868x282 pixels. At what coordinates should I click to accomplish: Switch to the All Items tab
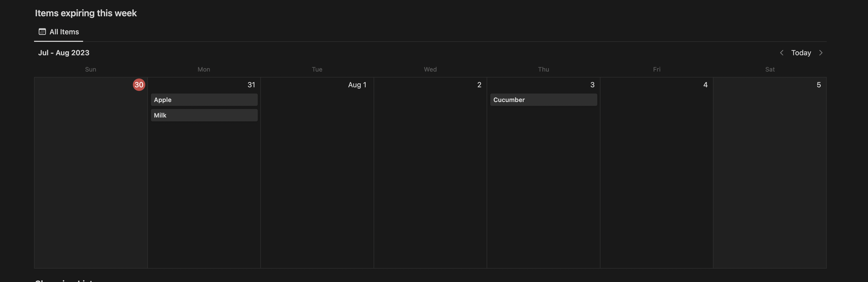tap(64, 32)
